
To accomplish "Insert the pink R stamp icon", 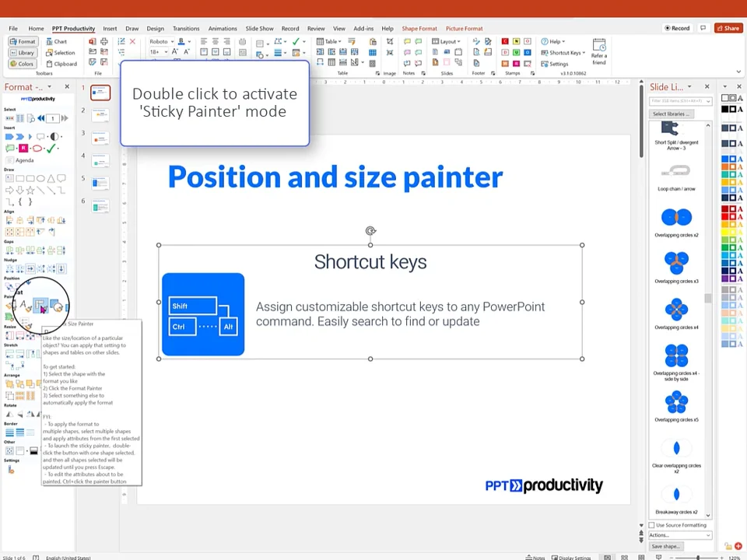I will click(x=23, y=148).
